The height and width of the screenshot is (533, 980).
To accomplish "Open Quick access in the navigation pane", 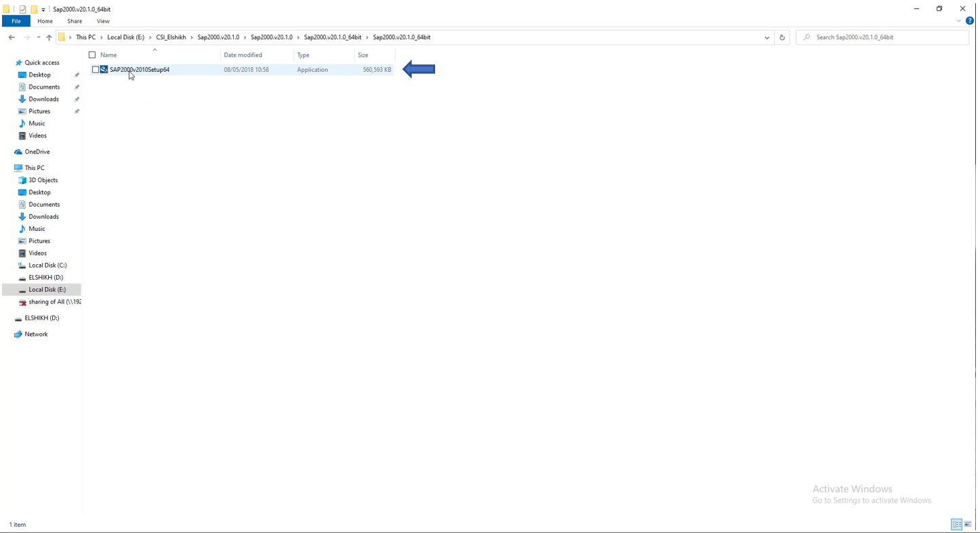I will pyautogui.click(x=42, y=63).
